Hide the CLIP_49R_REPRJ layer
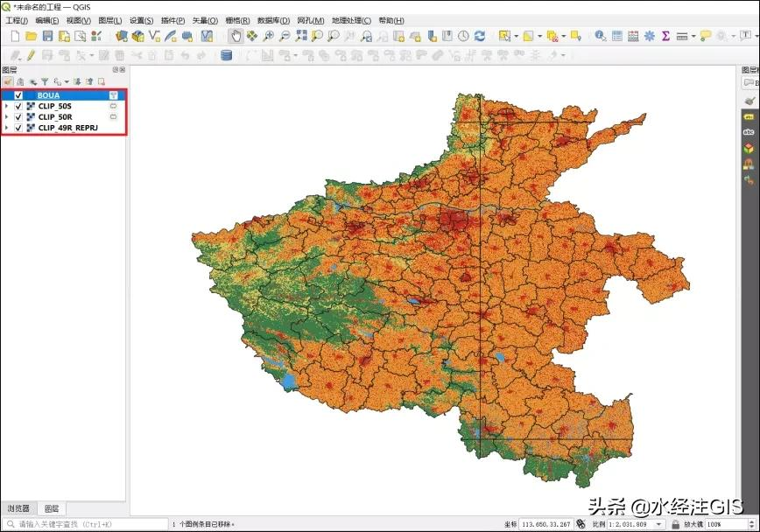The height and width of the screenshot is (532, 760). click(18, 128)
